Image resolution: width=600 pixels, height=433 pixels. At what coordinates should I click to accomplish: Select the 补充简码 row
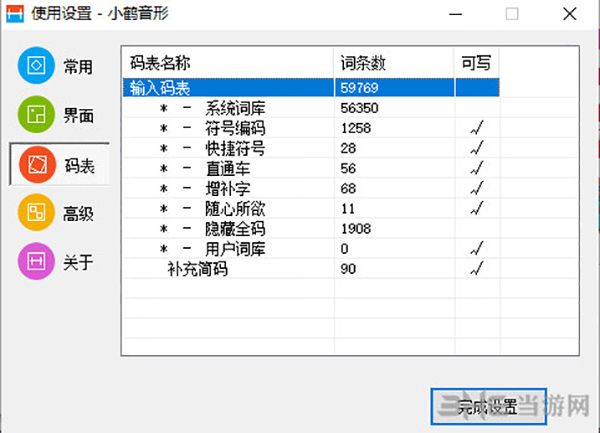point(311,269)
